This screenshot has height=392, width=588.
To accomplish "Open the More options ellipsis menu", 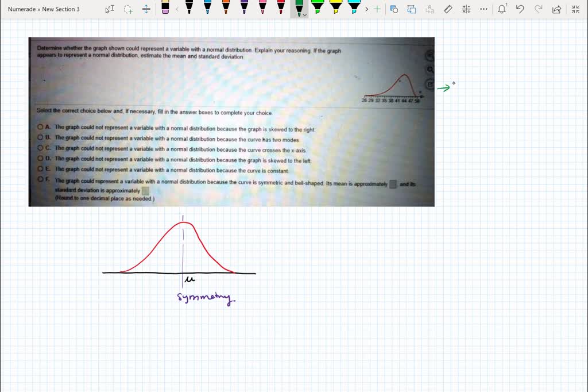I will tap(483, 9).
